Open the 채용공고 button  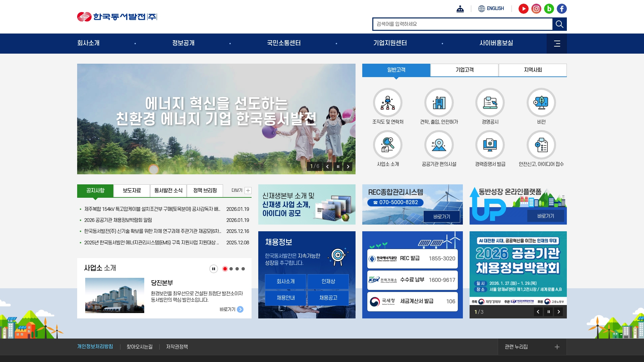coord(329,298)
